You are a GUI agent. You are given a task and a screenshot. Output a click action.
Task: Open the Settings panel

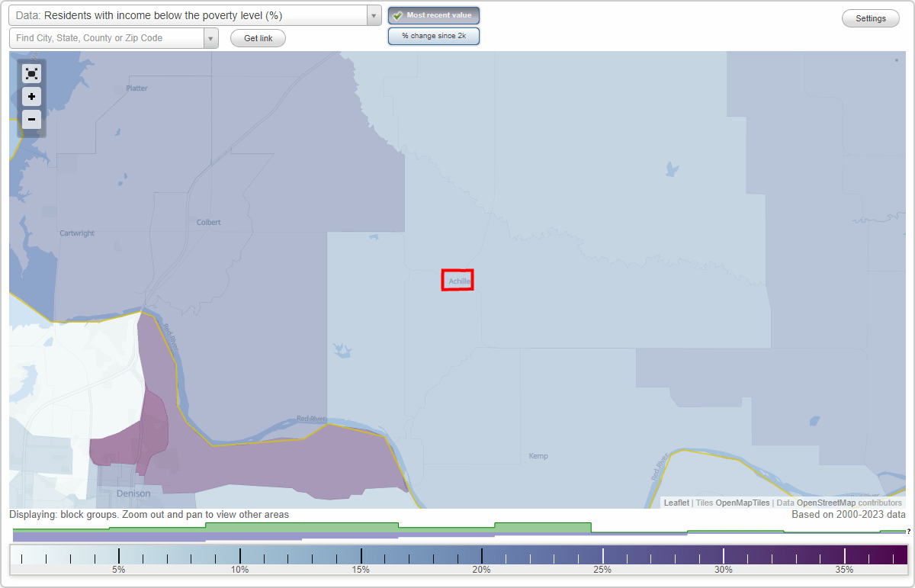point(870,18)
